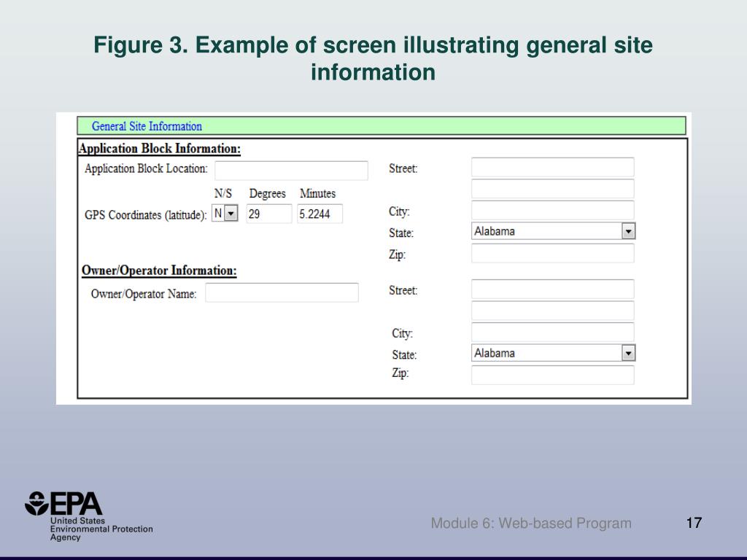Viewport: 747px width, 560px height.
Task: Click the Owner/Operator City field
Action: click(x=553, y=332)
